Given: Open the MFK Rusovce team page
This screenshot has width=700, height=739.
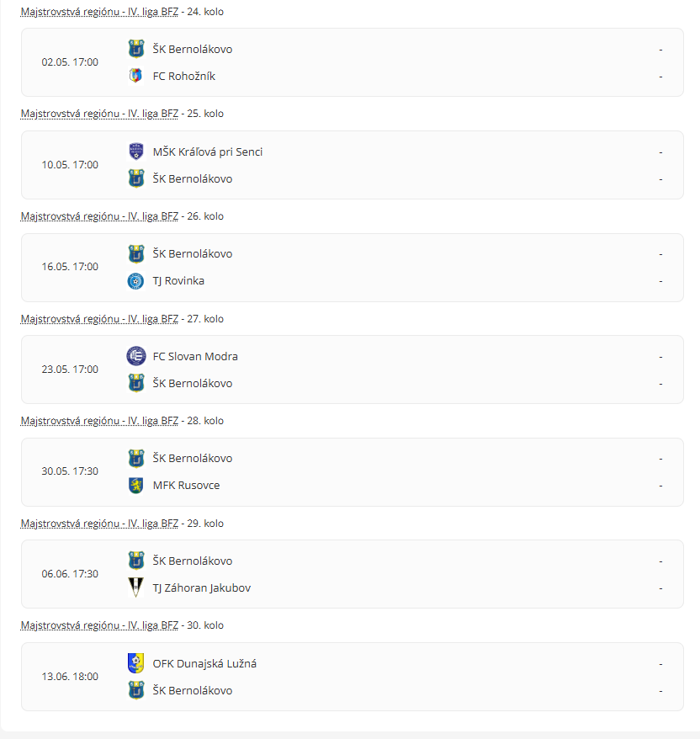Looking at the screenshot, I should 186,485.
